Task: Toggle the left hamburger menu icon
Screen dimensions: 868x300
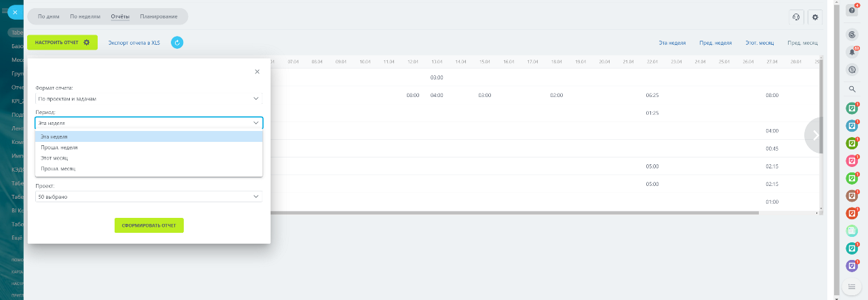Action: (5, 12)
